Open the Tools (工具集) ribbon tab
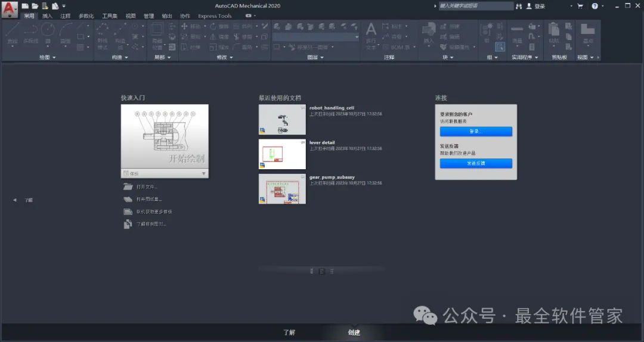 coord(110,16)
